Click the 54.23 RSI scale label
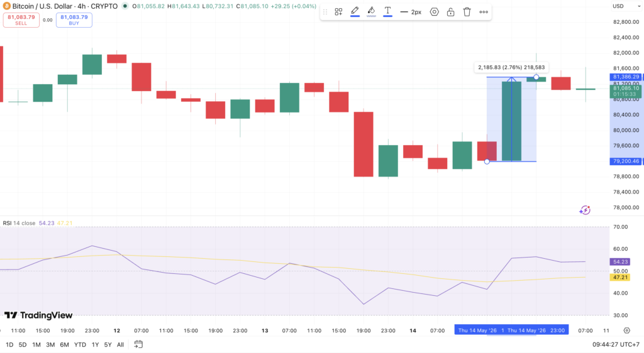The width and height of the screenshot is (644, 353). [x=620, y=261]
